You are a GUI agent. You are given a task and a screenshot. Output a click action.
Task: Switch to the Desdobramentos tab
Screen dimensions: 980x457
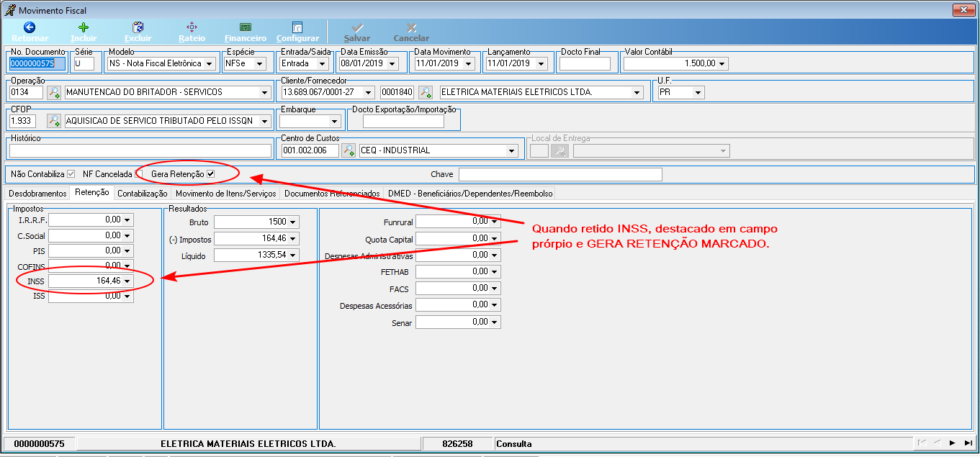tap(37, 194)
